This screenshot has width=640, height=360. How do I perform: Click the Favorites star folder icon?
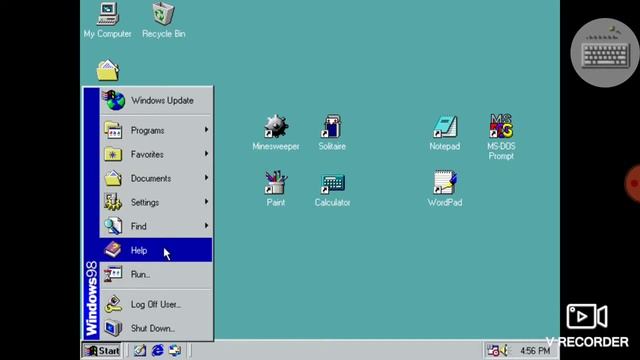113,154
